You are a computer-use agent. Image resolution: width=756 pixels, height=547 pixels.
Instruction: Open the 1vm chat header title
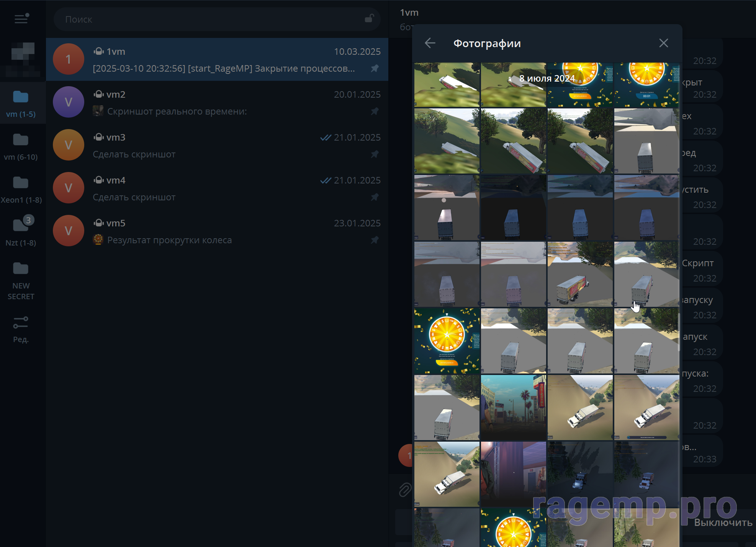(409, 13)
